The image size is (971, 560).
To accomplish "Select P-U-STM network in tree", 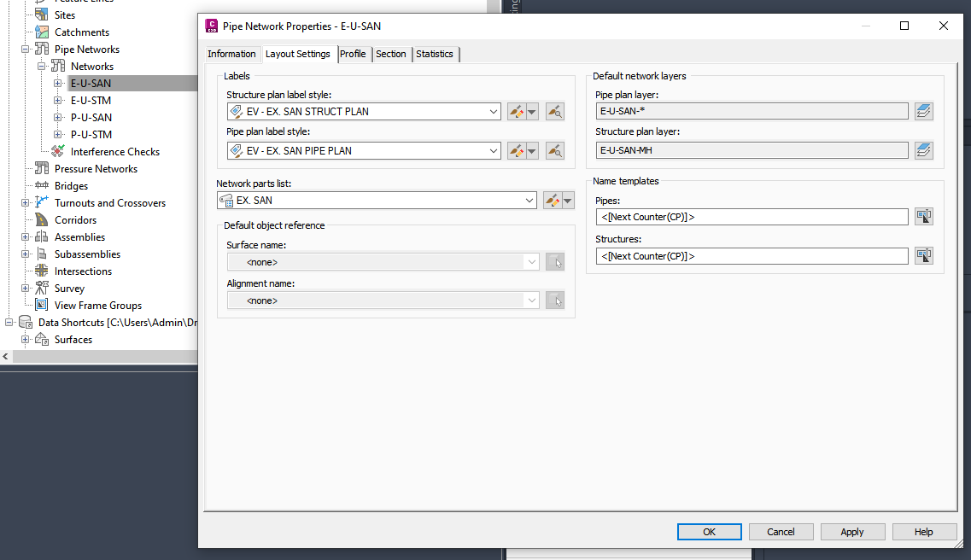I will point(91,134).
